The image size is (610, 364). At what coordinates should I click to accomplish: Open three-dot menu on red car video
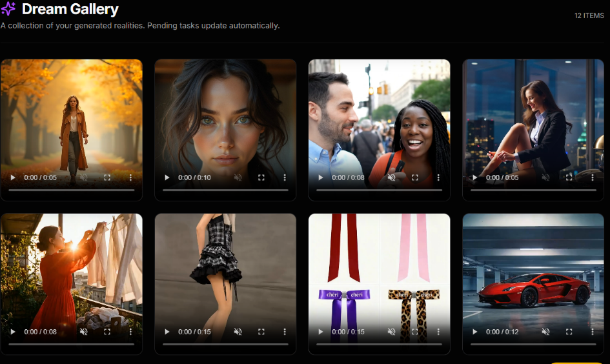point(593,332)
